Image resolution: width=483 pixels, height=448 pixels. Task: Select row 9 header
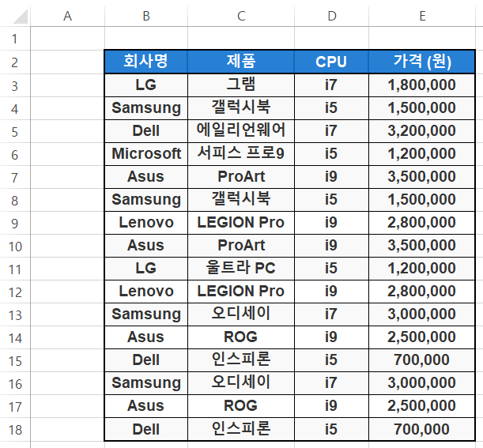tap(15, 224)
